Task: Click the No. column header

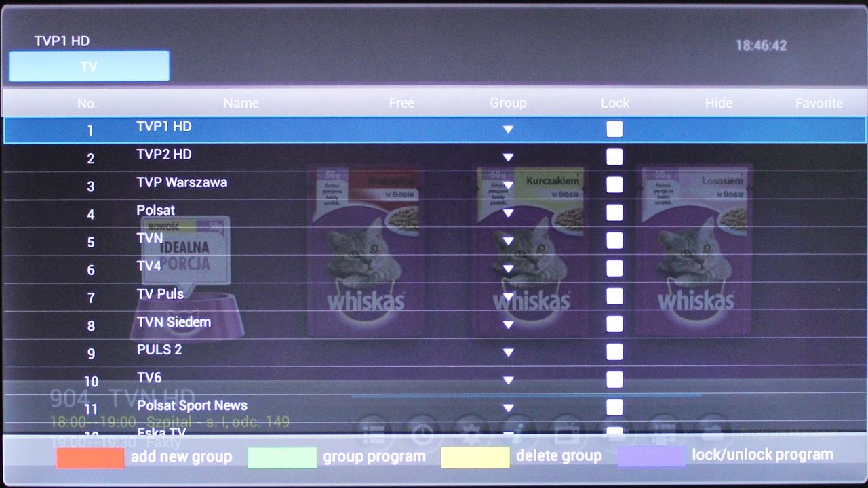Action: coord(87,104)
